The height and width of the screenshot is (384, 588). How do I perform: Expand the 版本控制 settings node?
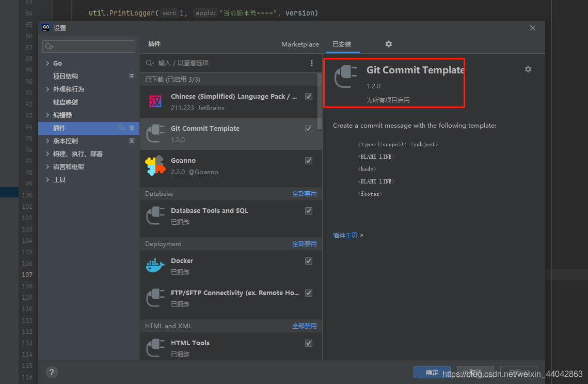pyautogui.click(x=47, y=141)
